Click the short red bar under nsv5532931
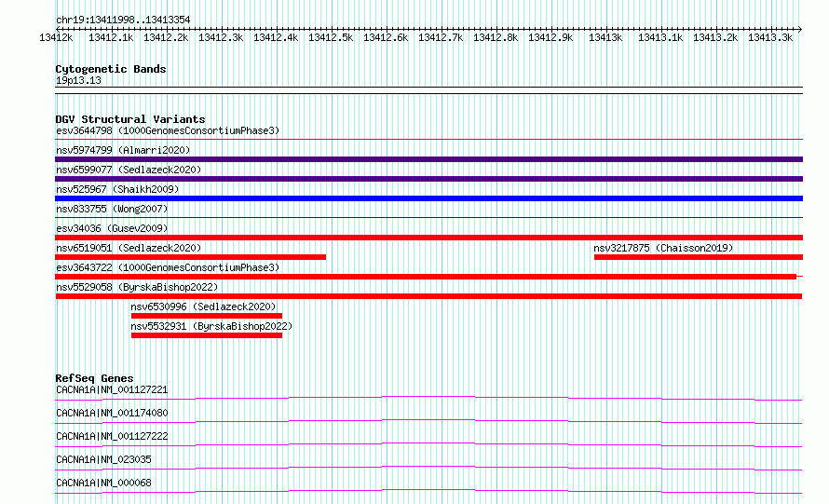 207,335
